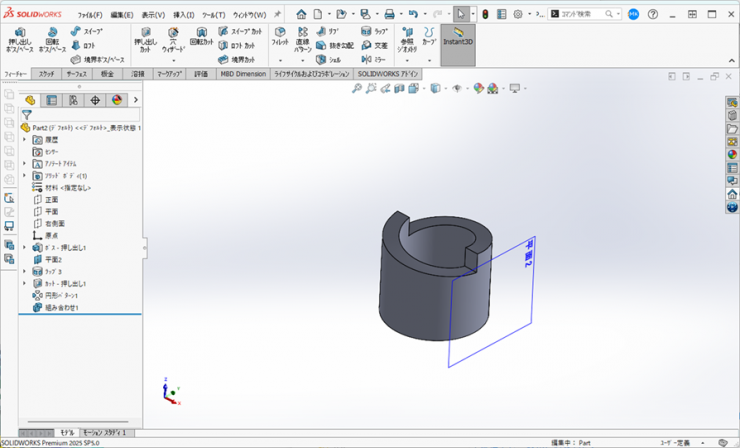Select 円形パターン1 in the feature tree
740x448 pixels.
point(62,295)
